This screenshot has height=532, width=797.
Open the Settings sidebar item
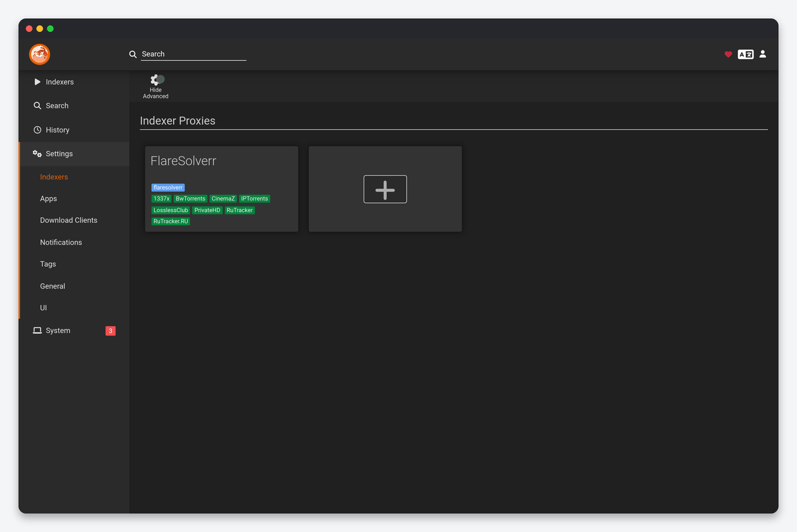coord(74,154)
